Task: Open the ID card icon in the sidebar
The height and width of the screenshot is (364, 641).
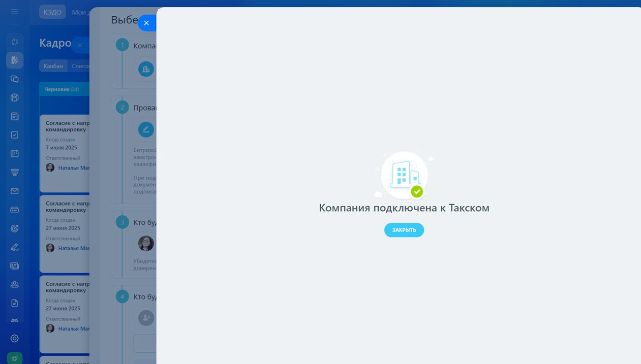Action: [15, 266]
